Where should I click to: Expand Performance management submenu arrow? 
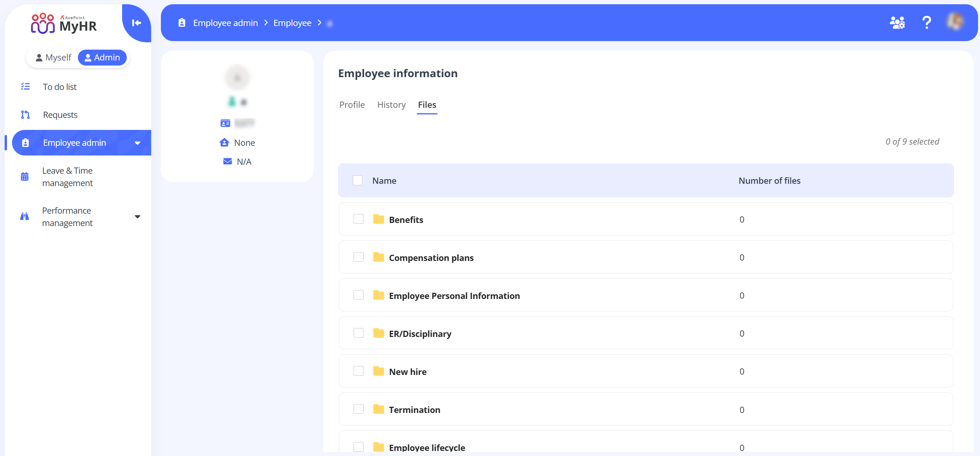point(137,217)
